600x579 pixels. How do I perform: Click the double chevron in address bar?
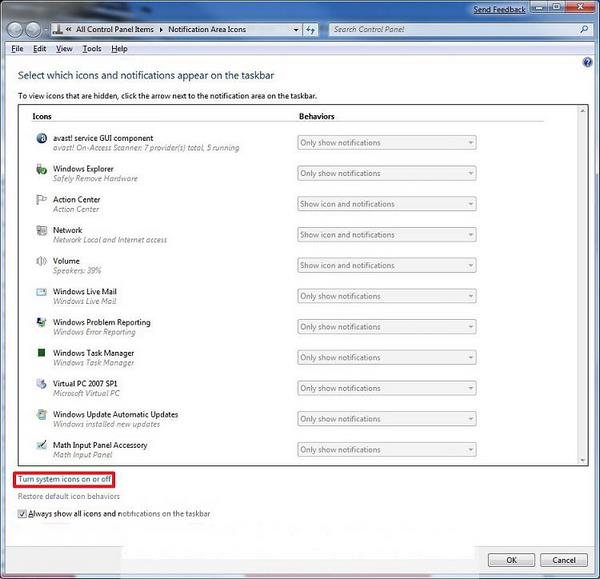(68, 29)
